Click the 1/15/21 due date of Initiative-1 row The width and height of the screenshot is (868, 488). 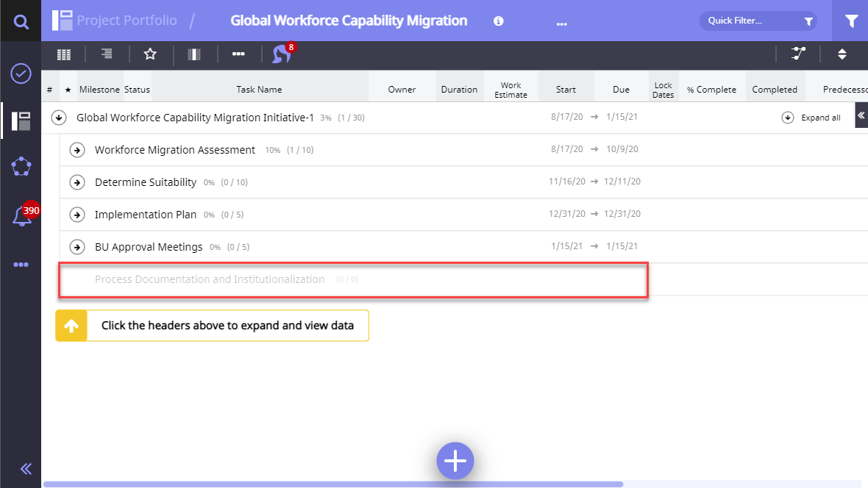(x=622, y=117)
